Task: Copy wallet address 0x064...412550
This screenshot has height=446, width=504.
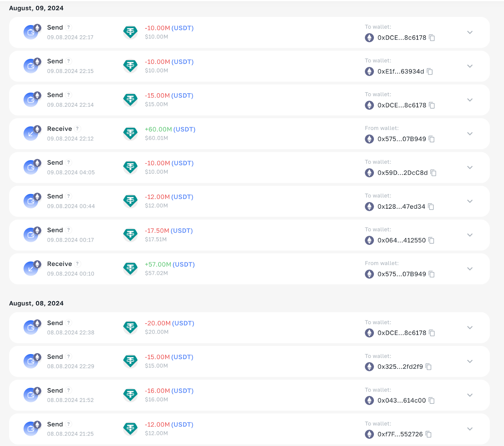Action: [431, 240]
